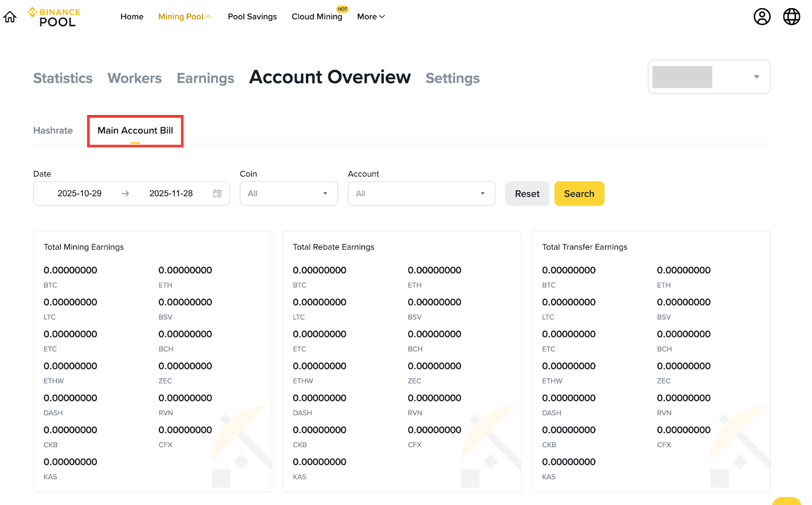The height and width of the screenshot is (505, 812).
Task: Click the Total Mining Earnings card title
Action: pyautogui.click(x=84, y=247)
